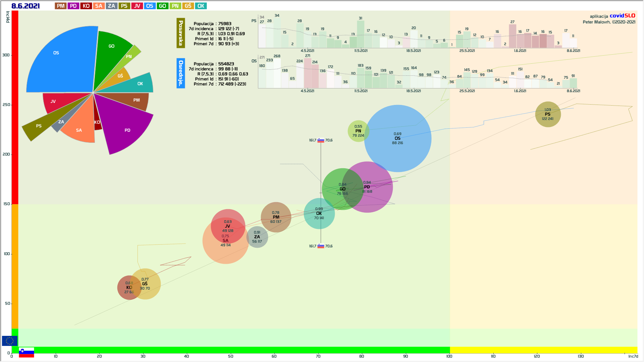Select the SA legend tab

(99, 6)
